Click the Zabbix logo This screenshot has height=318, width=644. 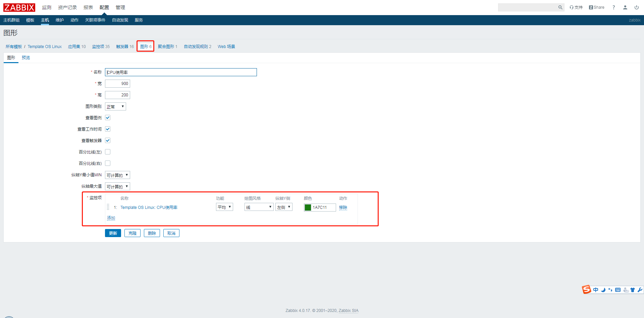[x=19, y=7]
